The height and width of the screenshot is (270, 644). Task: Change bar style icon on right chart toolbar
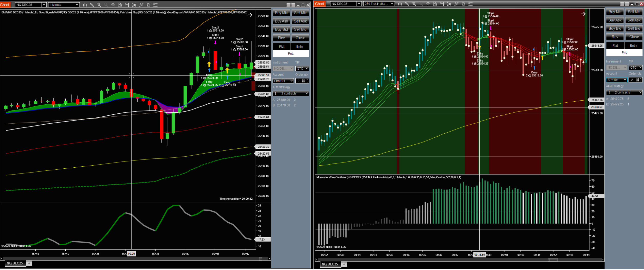[400, 4]
